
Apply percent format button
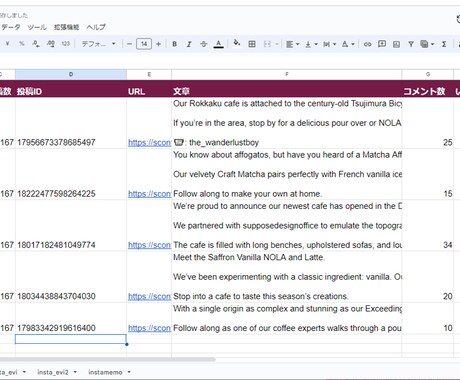click(22, 44)
